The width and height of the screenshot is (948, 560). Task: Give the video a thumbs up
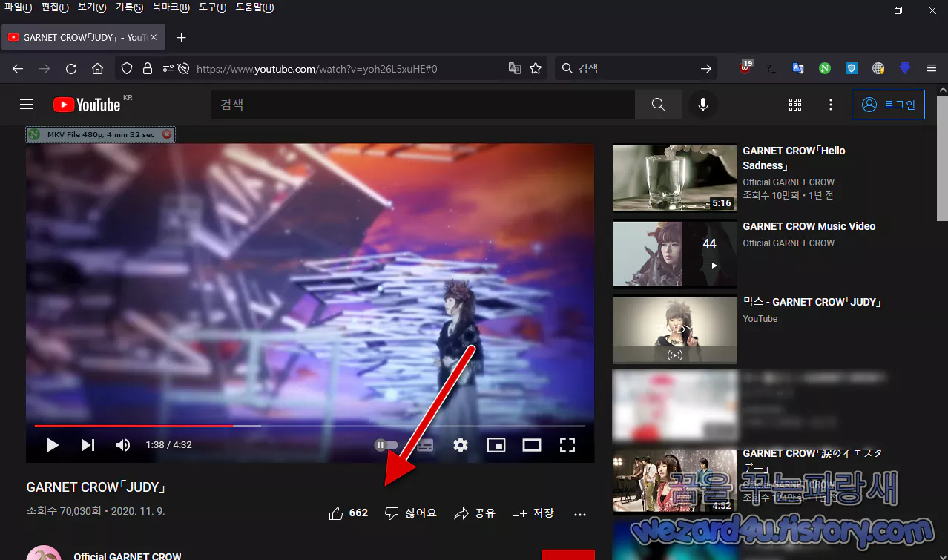[335, 513]
